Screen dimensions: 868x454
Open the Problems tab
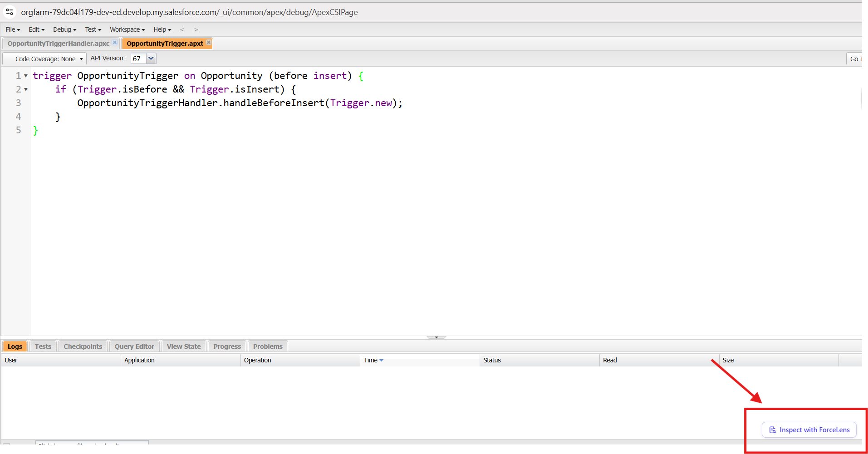[268, 347]
